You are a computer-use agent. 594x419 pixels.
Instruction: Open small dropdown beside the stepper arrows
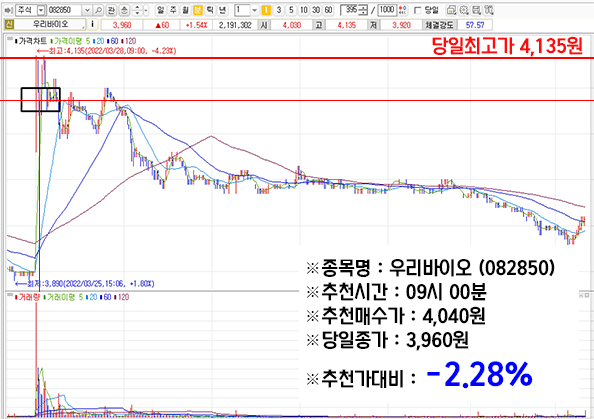pyautogui.click(x=146, y=10)
